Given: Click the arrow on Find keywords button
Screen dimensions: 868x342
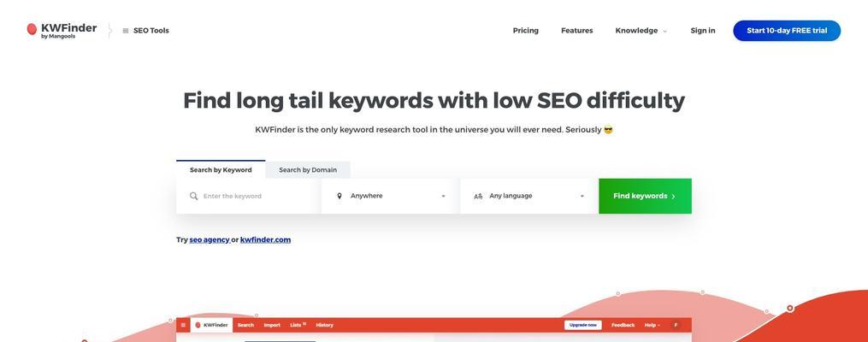Looking at the screenshot, I should pos(673,197).
